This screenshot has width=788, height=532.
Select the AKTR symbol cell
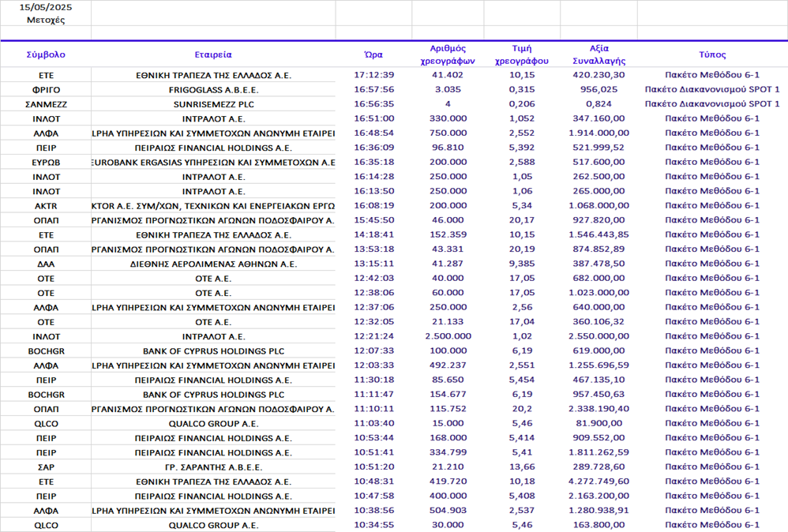[x=46, y=207]
